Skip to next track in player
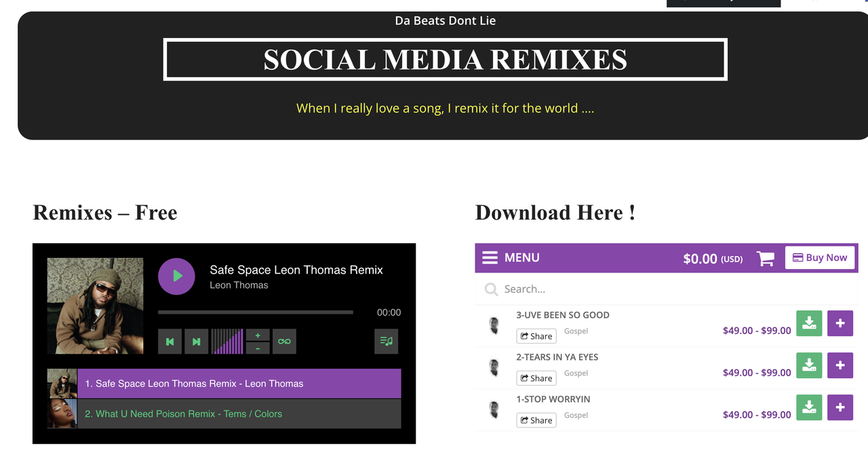This screenshot has height=454, width=868. [196, 342]
